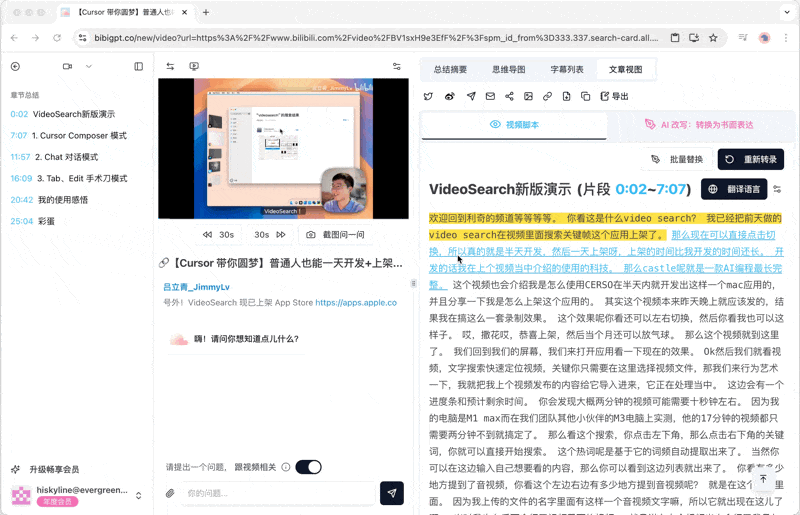This screenshot has height=515, width=800.
Task: Open settings sliders icon beside 翻译语言
Action: pos(777,189)
